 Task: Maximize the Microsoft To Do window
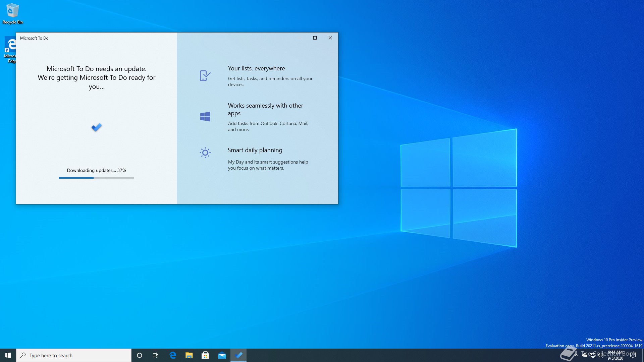point(315,38)
